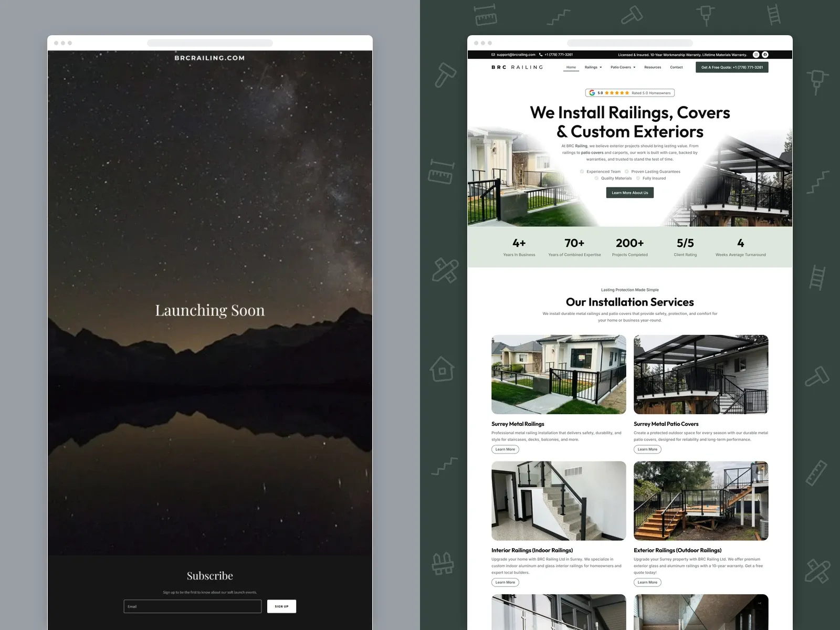Click the +1 (778) 771-3261 top bar link
The width and height of the screenshot is (840, 630).
(559, 55)
